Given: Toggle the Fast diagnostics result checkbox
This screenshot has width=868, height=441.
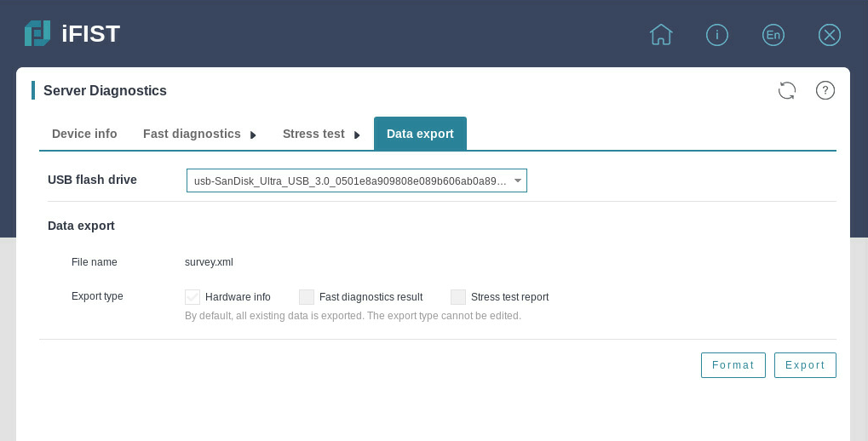Looking at the screenshot, I should coord(307,297).
